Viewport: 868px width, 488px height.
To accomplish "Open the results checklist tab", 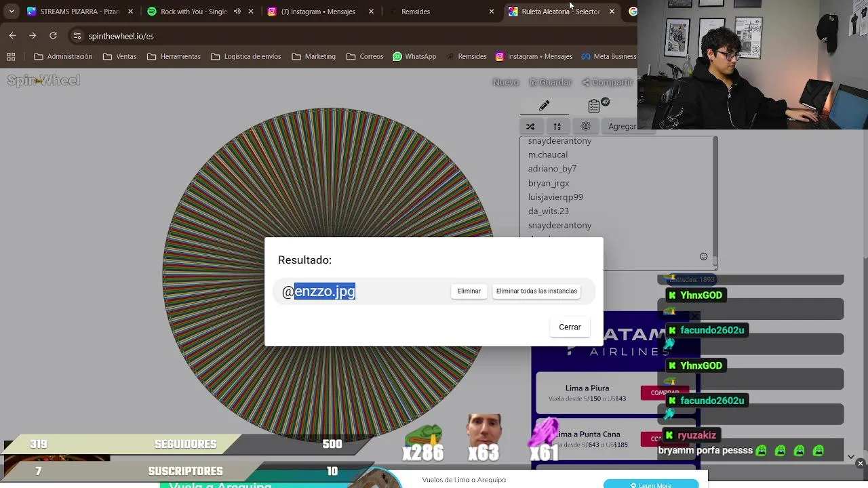I will (x=594, y=106).
